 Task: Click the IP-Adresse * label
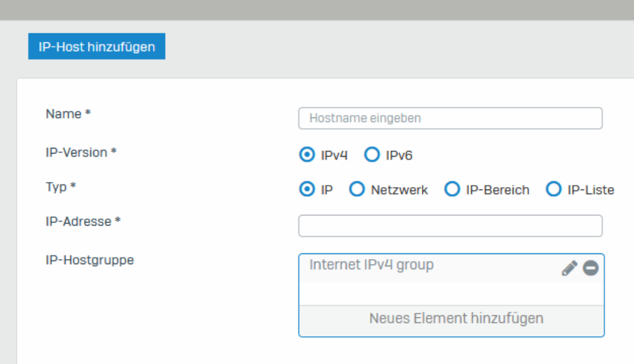83,222
